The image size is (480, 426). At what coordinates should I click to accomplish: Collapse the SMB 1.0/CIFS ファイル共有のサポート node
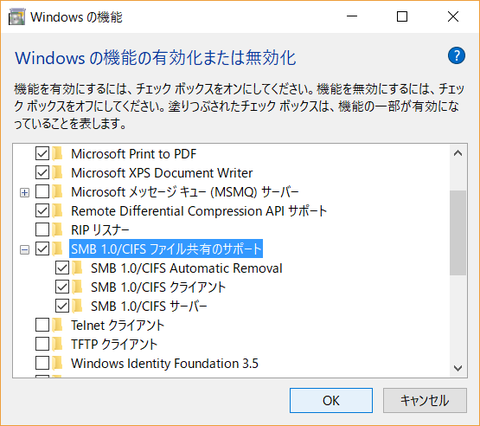pyautogui.click(x=25, y=249)
